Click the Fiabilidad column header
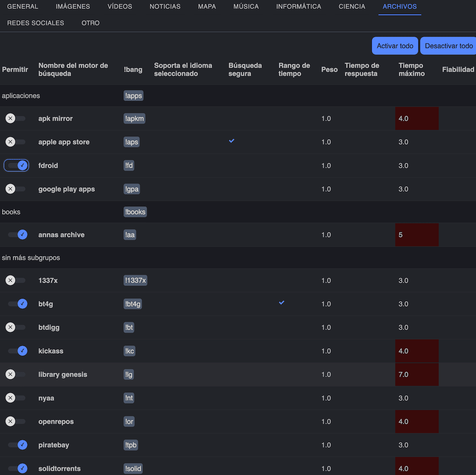 (x=458, y=70)
